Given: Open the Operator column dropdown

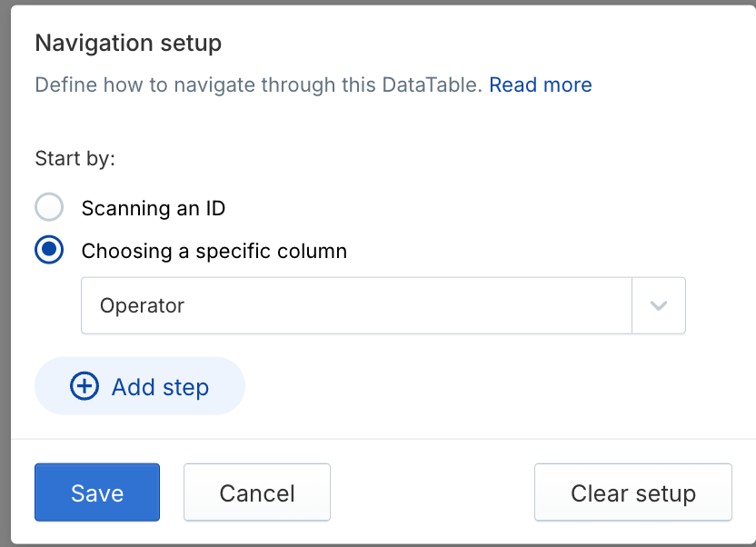Looking at the screenshot, I should click(x=356, y=306).
